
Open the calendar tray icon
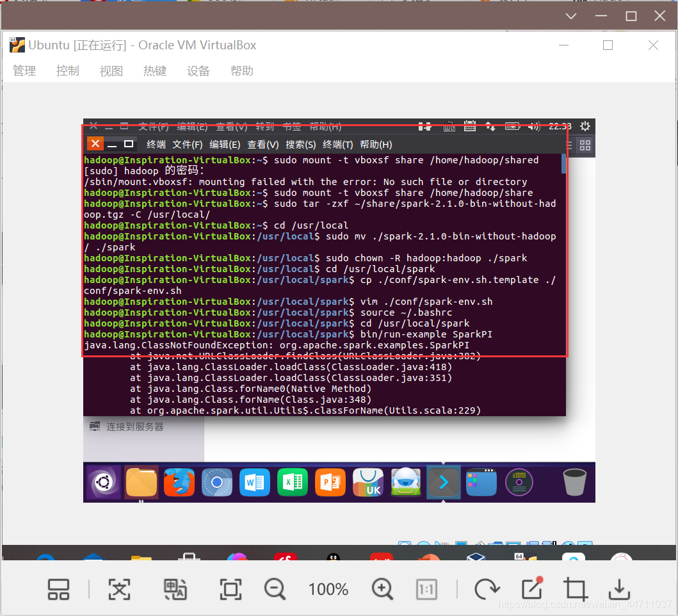pos(469,126)
